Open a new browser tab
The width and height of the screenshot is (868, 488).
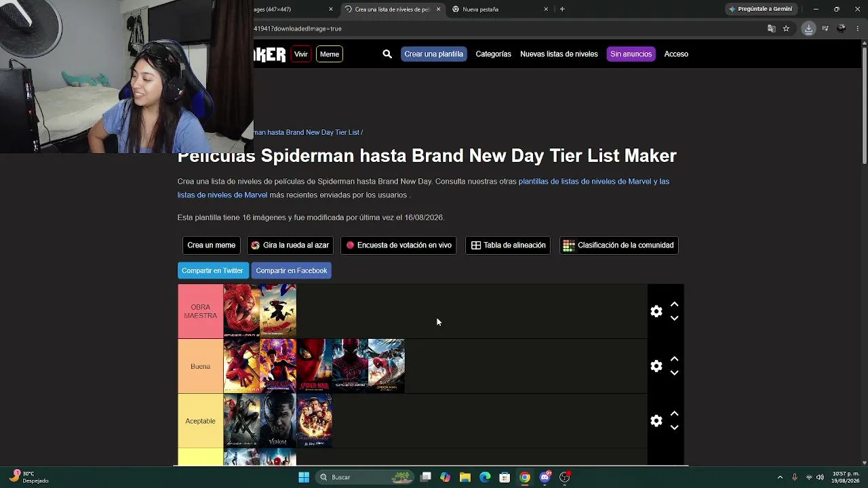coord(562,9)
